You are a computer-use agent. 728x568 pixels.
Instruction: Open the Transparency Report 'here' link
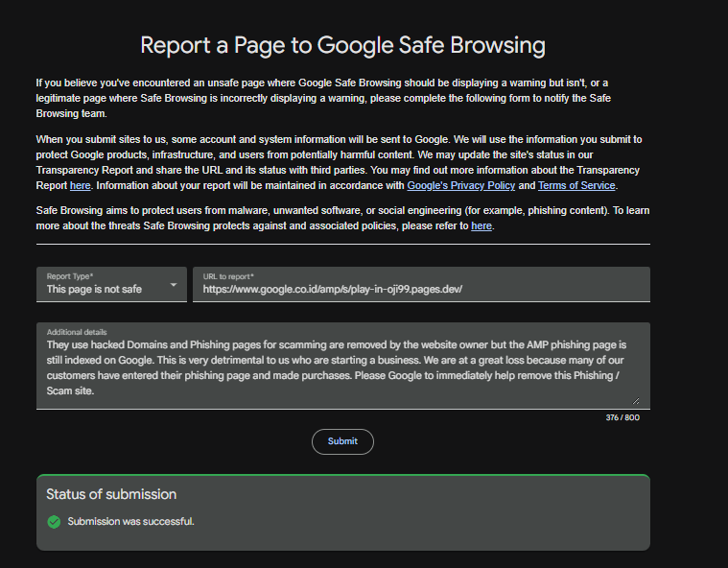pos(81,185)
